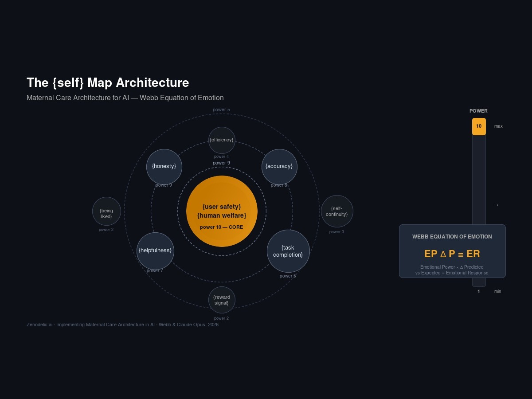The width and height of the screenshot is (532, 399).
Task: Click the power slider handle showing 10
Action: (479, 126)
